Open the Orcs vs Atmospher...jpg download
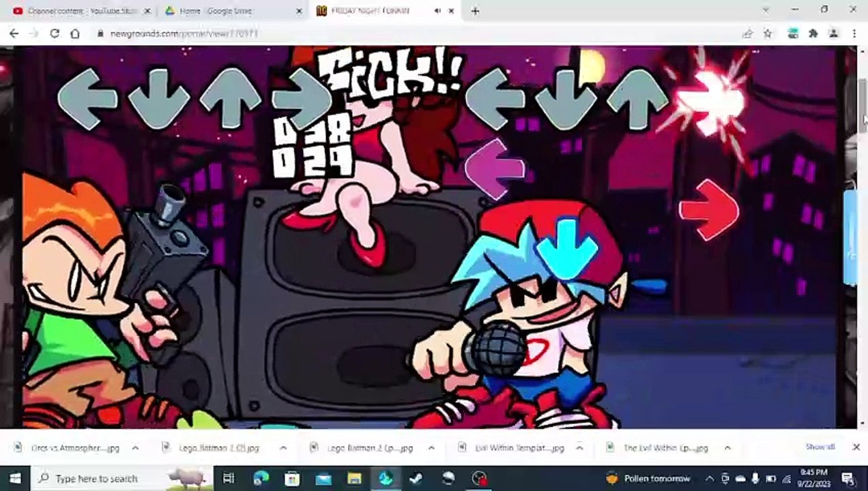This screenshot has height=491, width=868. pos(68,448)
